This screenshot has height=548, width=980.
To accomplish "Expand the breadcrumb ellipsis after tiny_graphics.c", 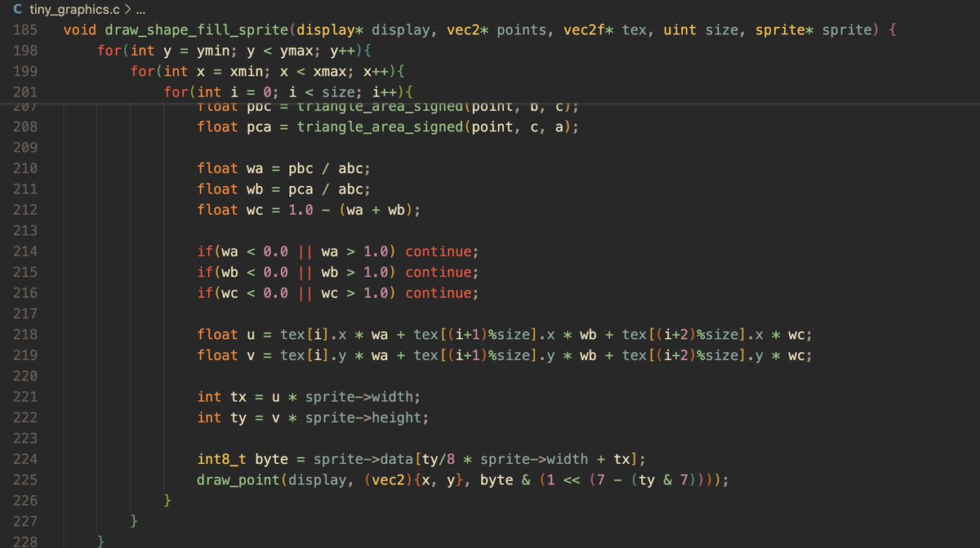I will click(139, 11).
